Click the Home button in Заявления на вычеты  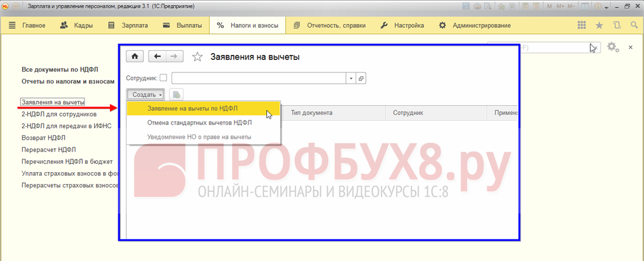tap(135, 57)
